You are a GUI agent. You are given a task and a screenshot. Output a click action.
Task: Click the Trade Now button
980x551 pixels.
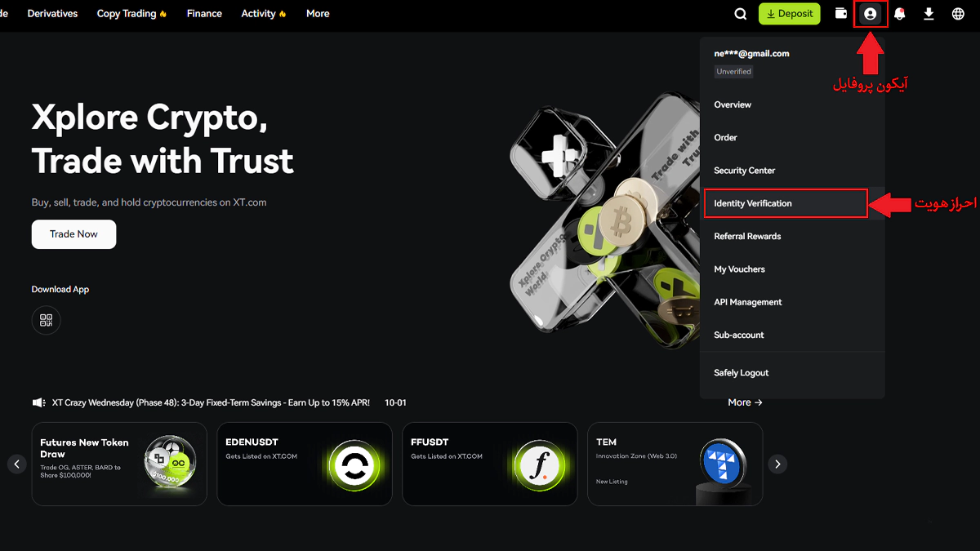point(73,234)
